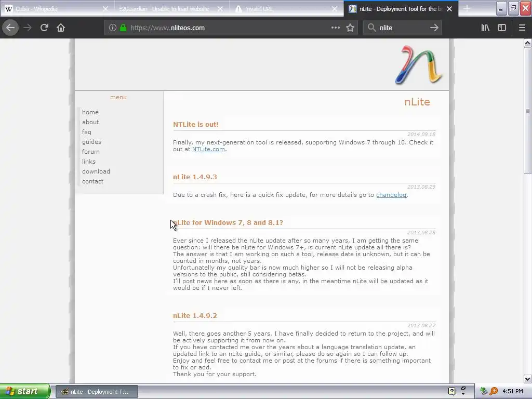Focus the search box containing nlite
532x399 pixels.
[x=402, y=28]
